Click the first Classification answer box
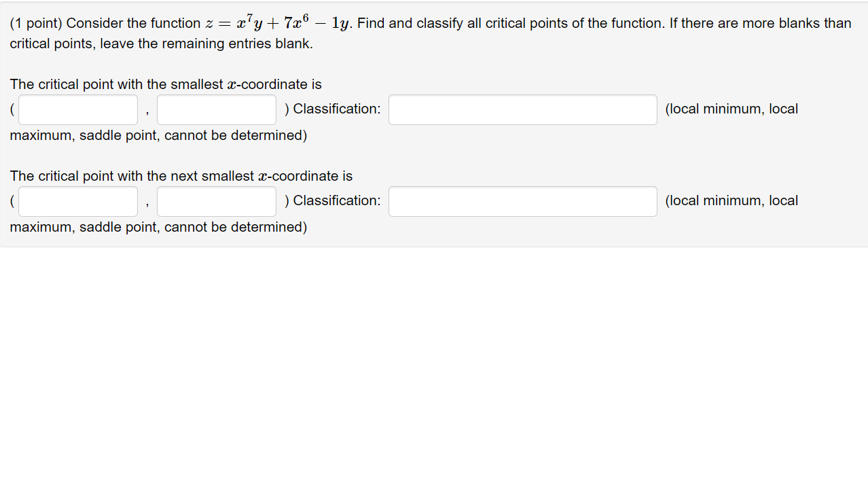 tap(522, 109)
